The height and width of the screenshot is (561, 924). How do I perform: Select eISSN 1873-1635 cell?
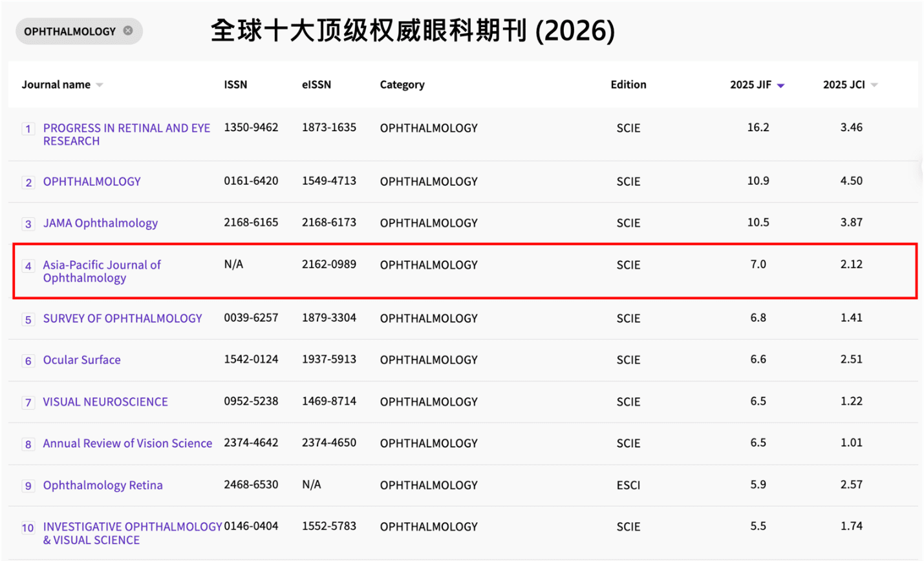point(329,127)
